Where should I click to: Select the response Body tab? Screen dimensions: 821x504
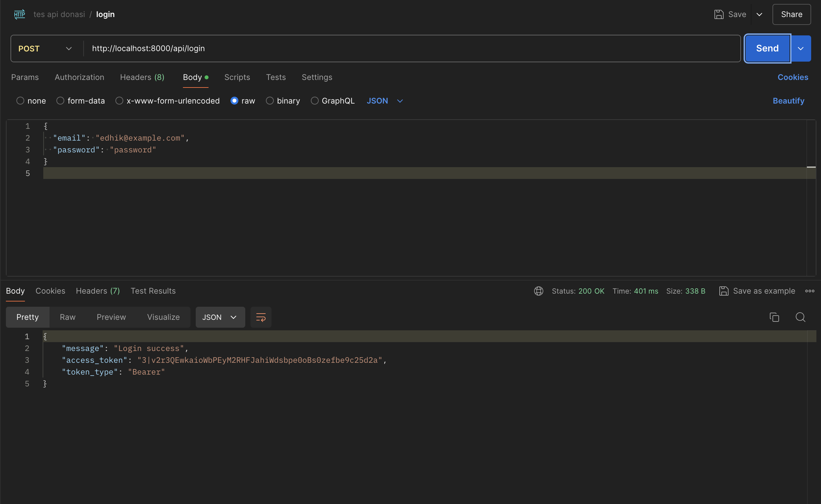tap(15, 291)
